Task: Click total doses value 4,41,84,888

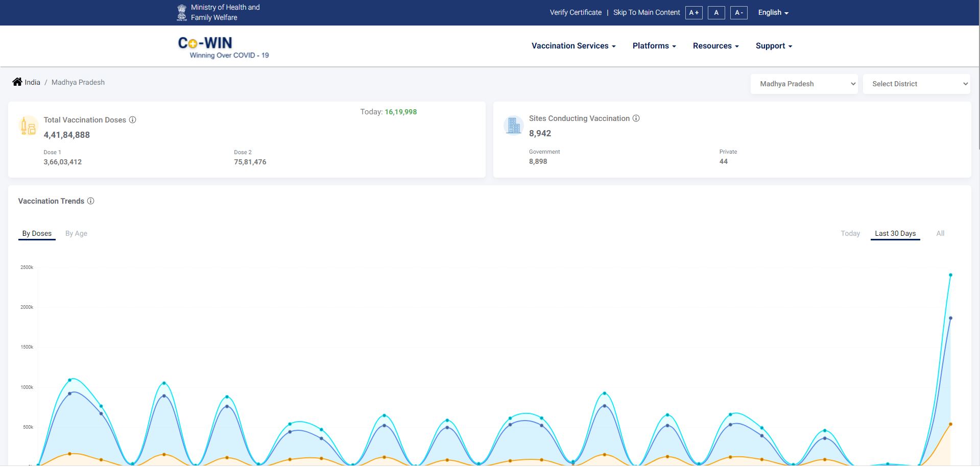Action: coord(66,135)
